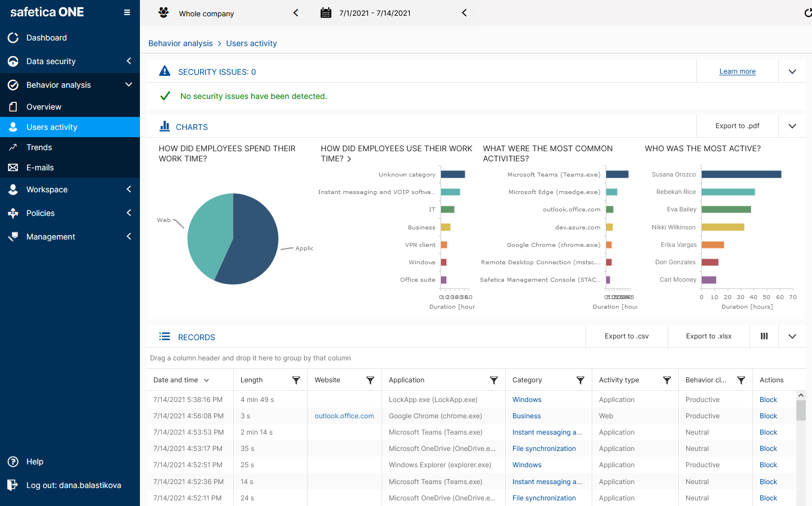Block the LockApp.exe record
The width and height of the screenshot is (812, 506).
[768, 400]
